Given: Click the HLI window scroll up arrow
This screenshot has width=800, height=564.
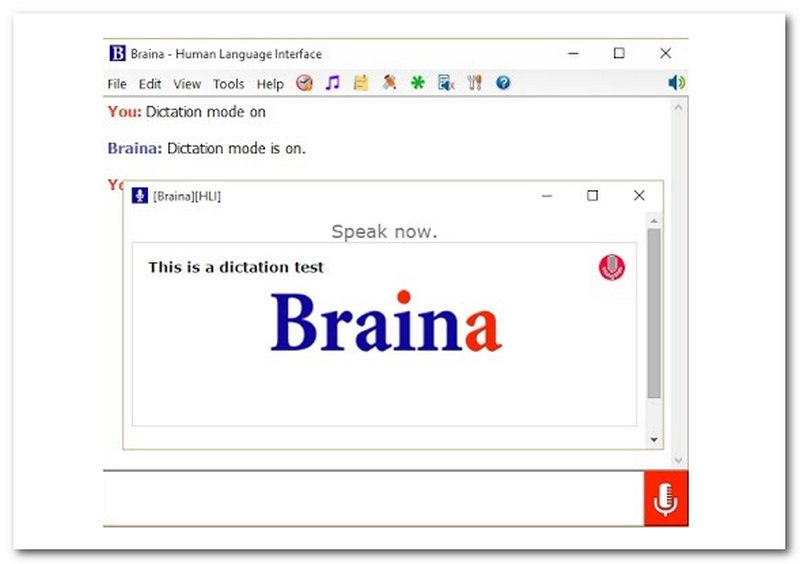Looking at the screenshot, I should pos(654,221).
